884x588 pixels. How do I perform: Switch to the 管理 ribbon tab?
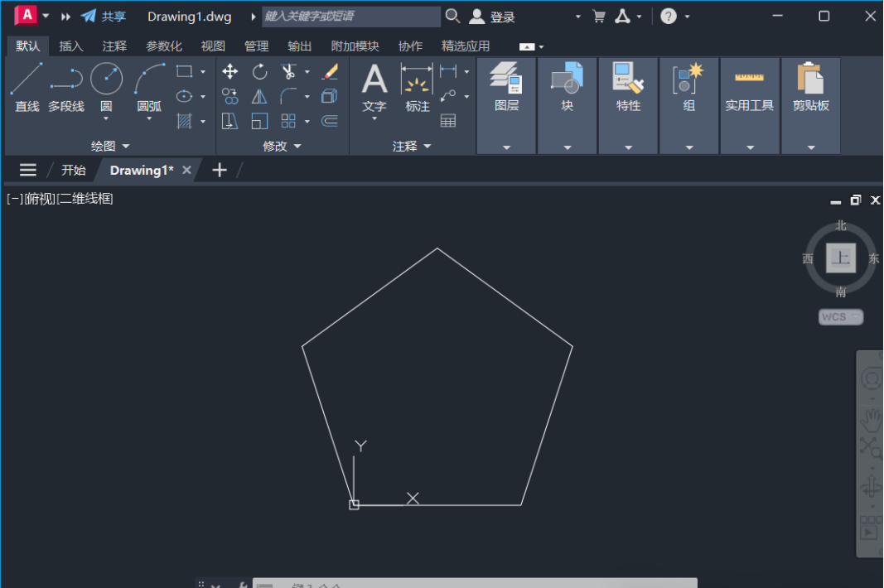pos(257,46)
